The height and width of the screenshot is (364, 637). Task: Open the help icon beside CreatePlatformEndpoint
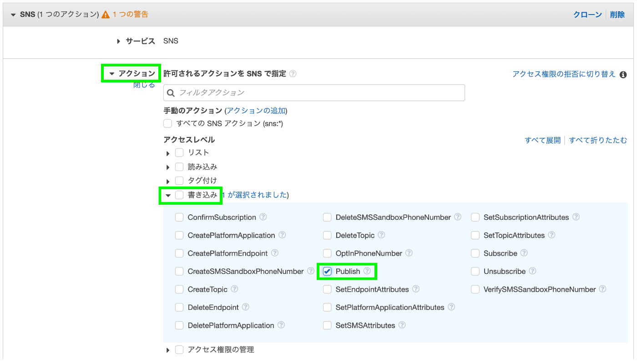tap(274, 253)
